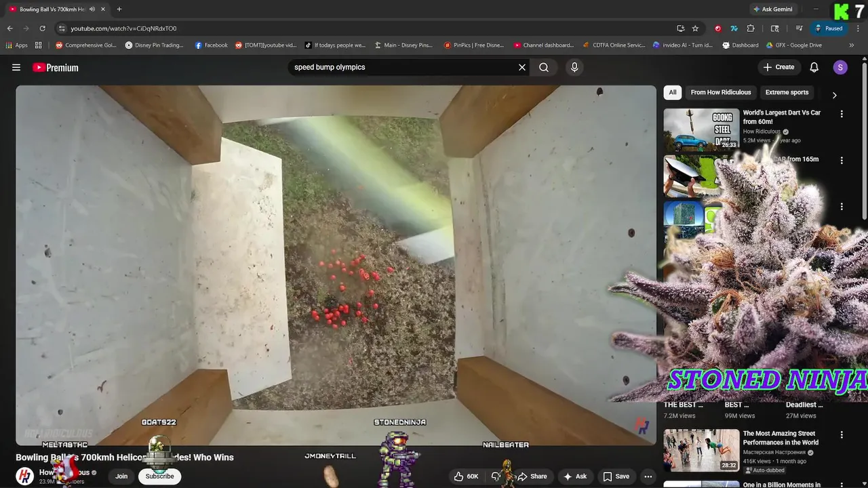Open the Dashboard bookmark

pos(741,45)
